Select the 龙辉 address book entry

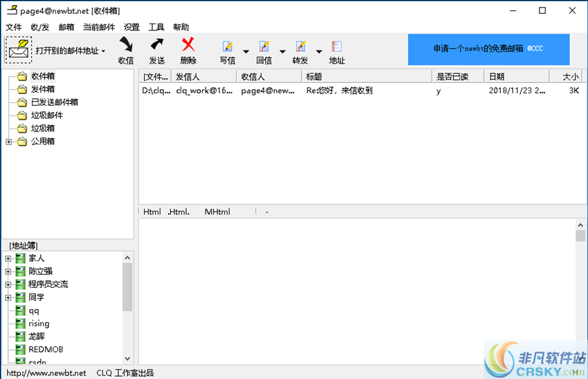coord(37,336)
